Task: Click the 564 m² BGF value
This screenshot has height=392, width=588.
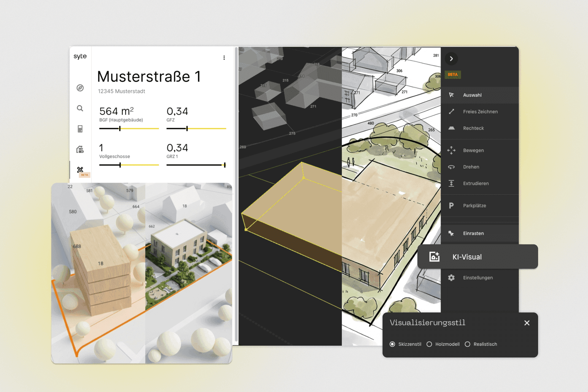Action: [x=116, y=111]
